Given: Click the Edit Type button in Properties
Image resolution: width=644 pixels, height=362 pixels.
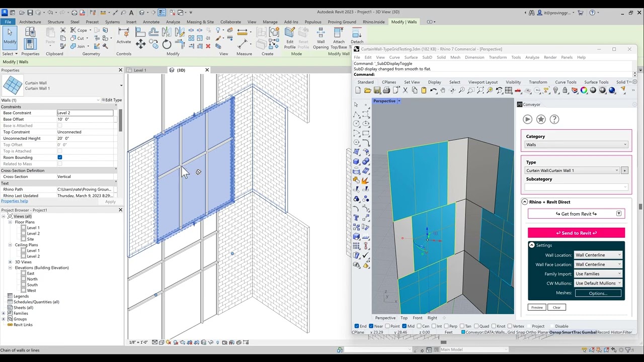Looking at the screenshot, I should [x=112, y=100].
